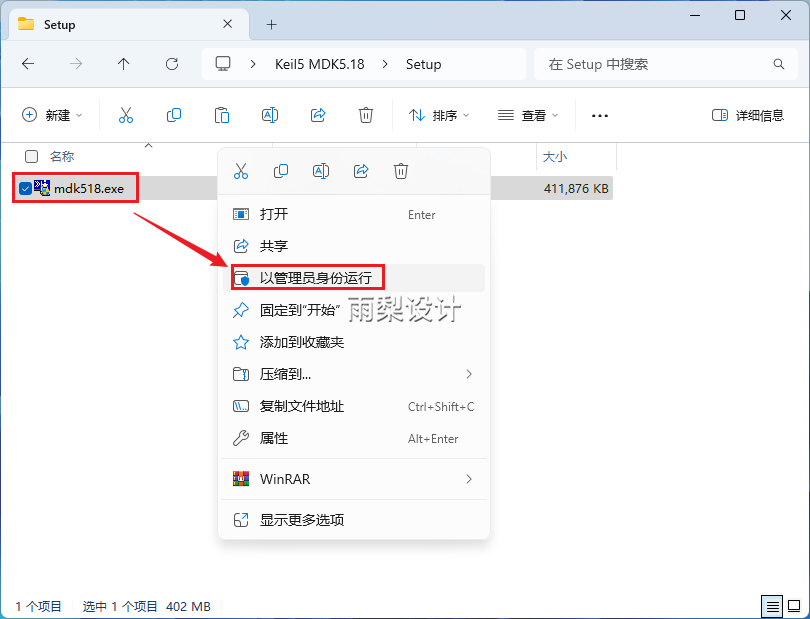Click the select-all checkbox in the header
This screenshot has width=810, height=619.
point(30,157)
